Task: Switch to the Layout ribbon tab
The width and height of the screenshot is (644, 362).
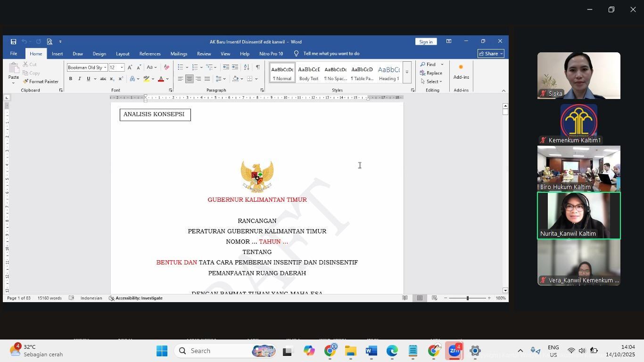Action: coord(123,54)
